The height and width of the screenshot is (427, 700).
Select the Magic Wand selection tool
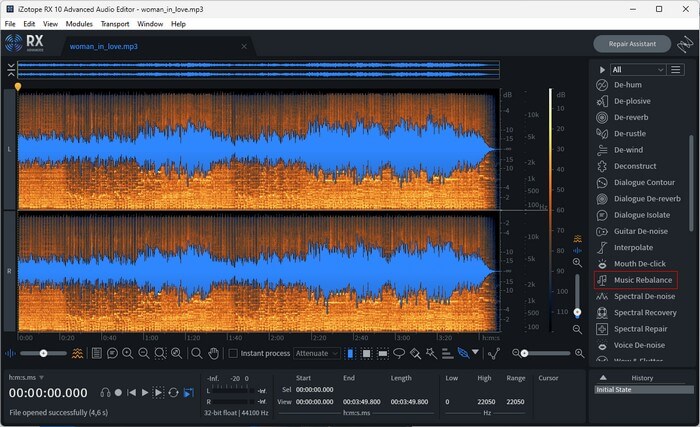(431, 354)
